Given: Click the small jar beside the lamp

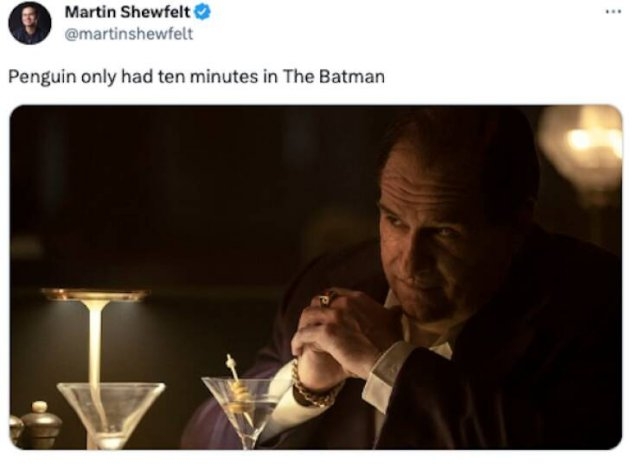Looking at the screenshot, I should (x=40, y=425).
